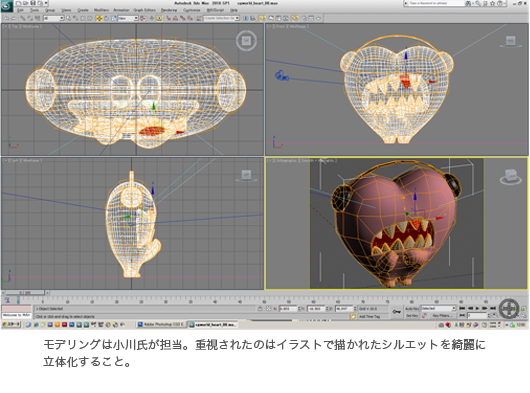Click the Open File quick-access icon
This screenshot has width=530, height=393.
25,3
